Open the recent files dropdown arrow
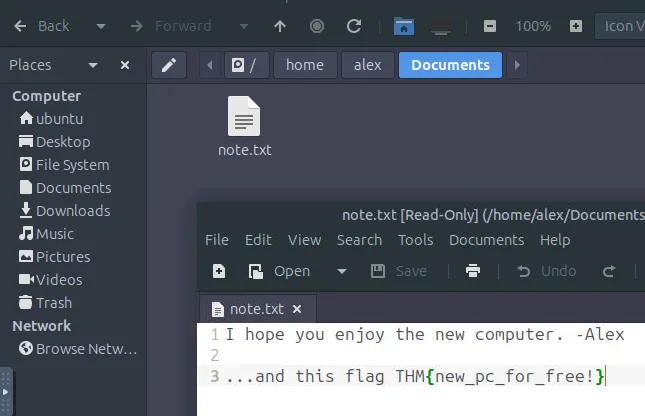Screen dimensions: 645x416 tap(342, 271)
